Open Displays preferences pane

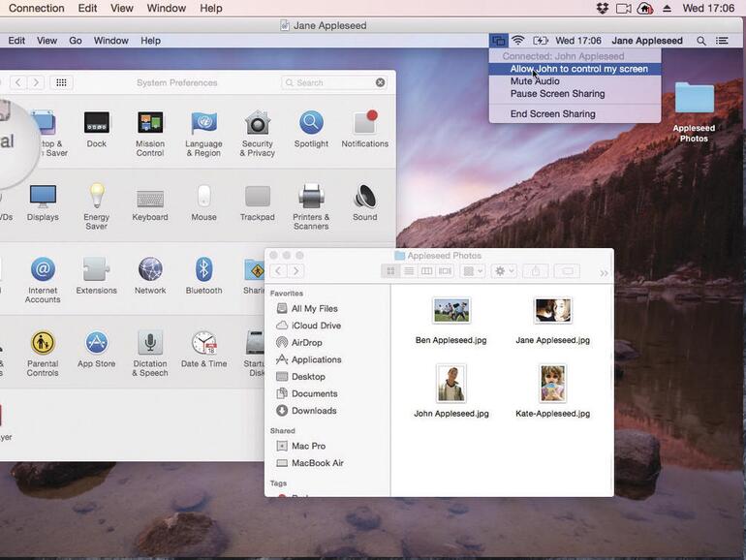(43, 196)
